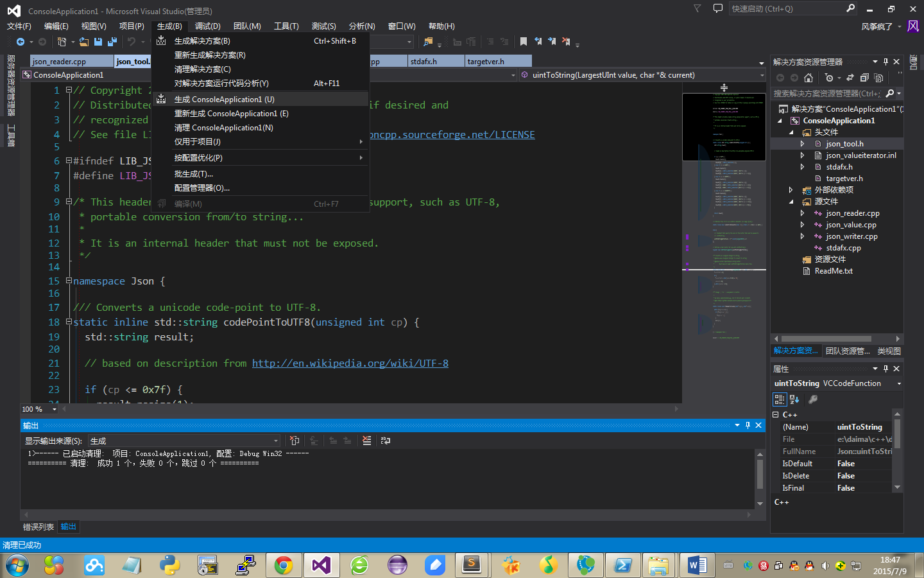924x578 pixels.
Task: Click the Find in Files toolbar icon
Action: pos(428,42)
